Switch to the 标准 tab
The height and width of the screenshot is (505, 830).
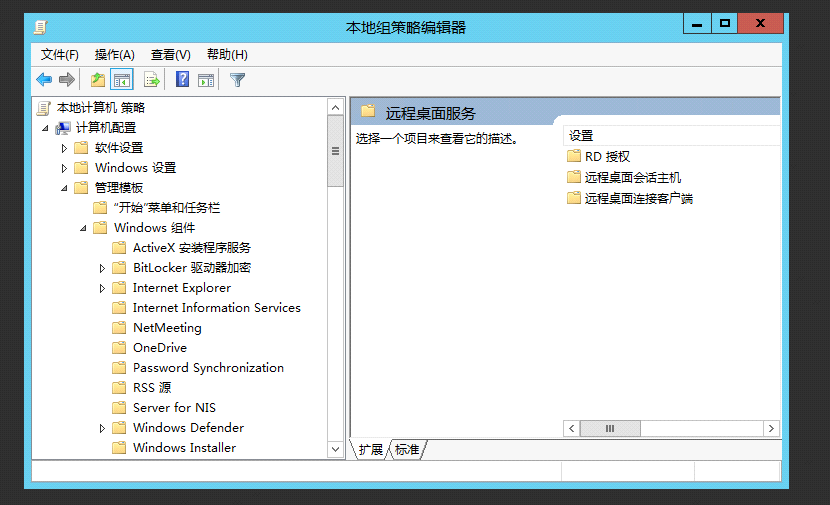pyautogui.click(x=407, y=450)
